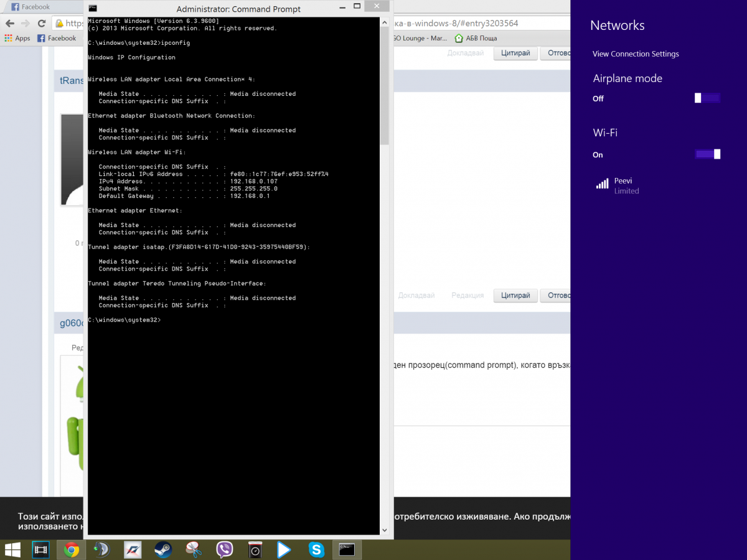
Task: Open the Windows Start button
Action: pyautogui.click(x=12, y=549)
